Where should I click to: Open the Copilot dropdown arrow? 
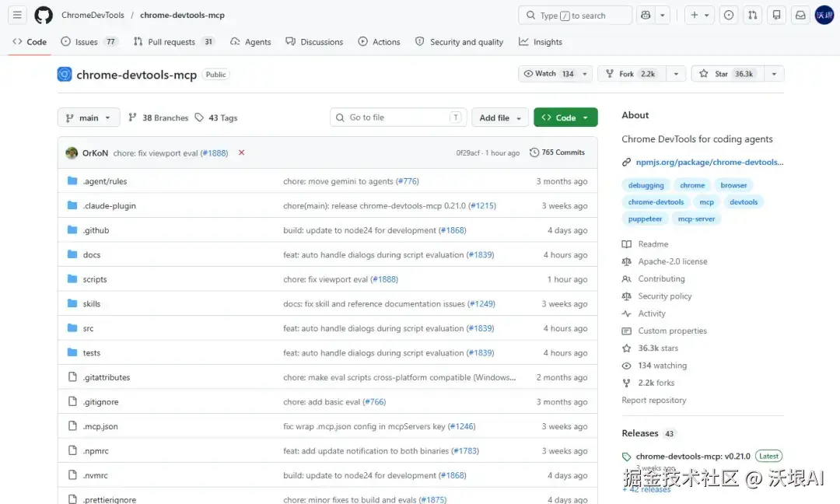[663, 15]
